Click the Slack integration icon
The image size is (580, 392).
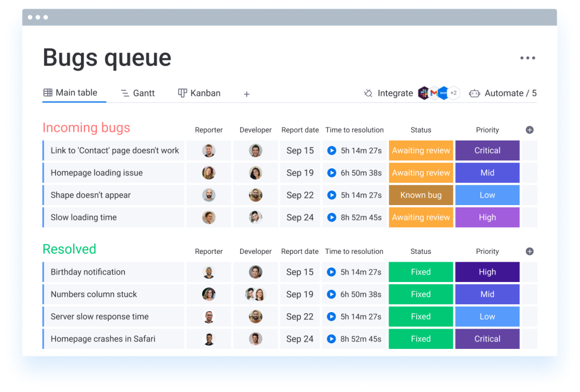click(x=424, y=93)
